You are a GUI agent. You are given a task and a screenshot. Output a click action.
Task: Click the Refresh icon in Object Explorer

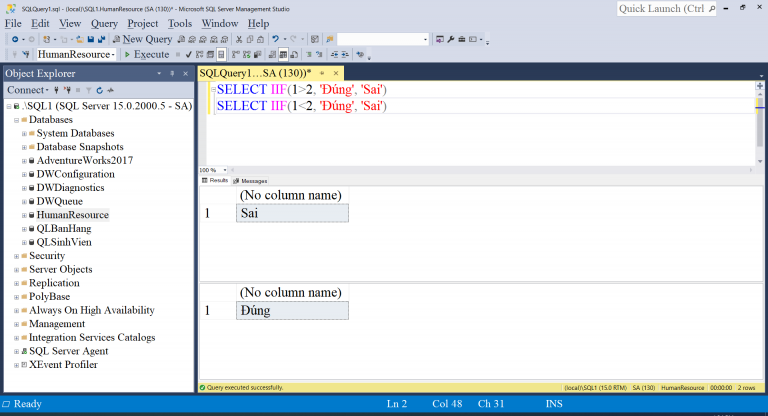pos(101,90)
